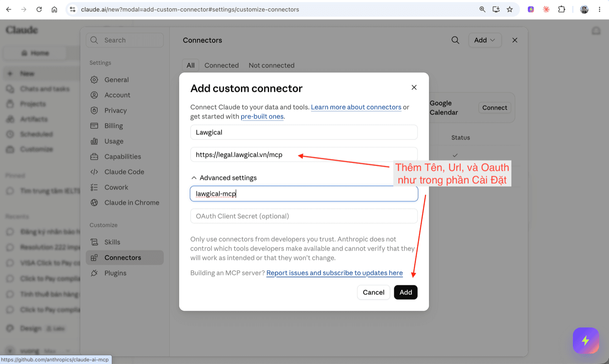Click the OAuth Client Secret field
The width and height of the screenshot is (609, 364).
tap(304, 216)
